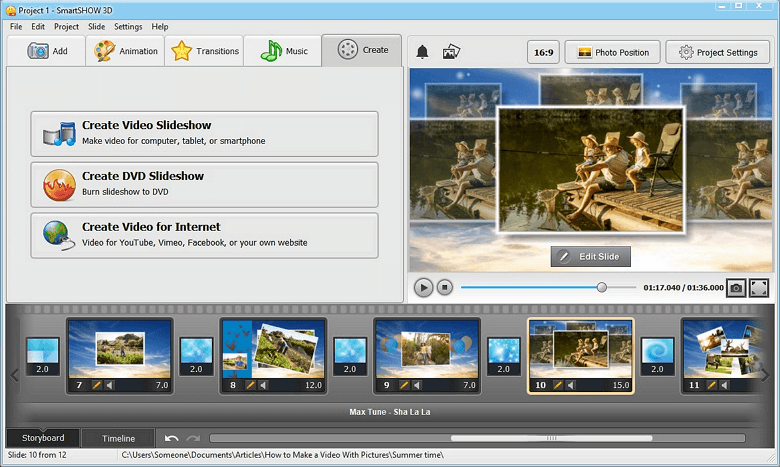Viewport: 780px width, 467px height.
Task: Open the Help menu
Action: (x=160, y=26)
